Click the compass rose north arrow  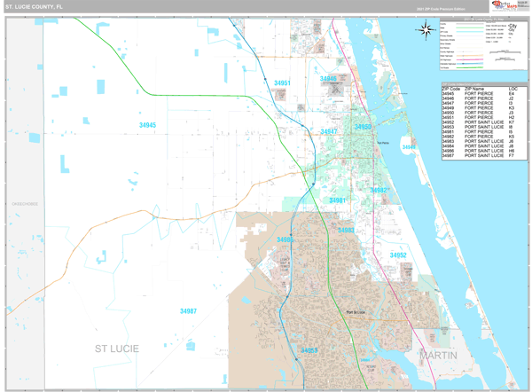tap(425, 30)
